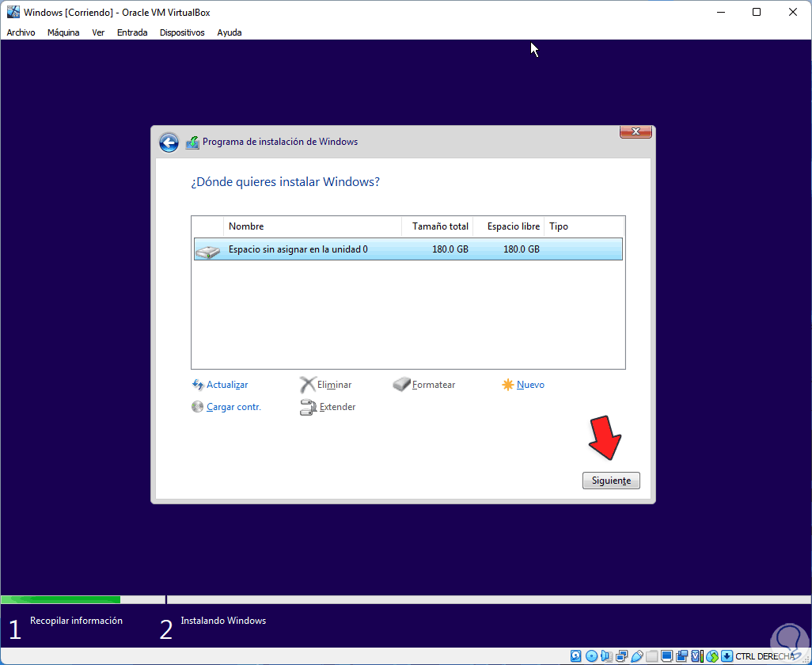Maximize the VirtualBox window
Image resolution: width=812 pixels, height=665 pixels.
click(757, 12)
